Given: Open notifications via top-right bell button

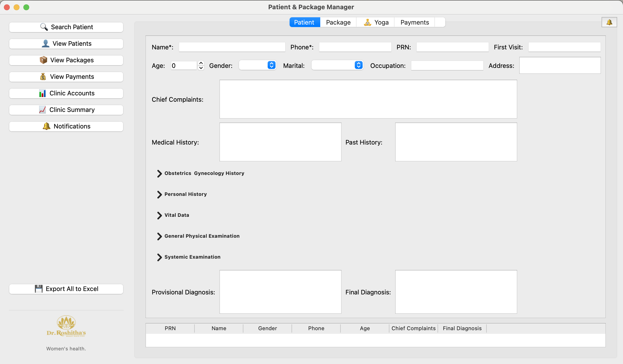Looking at the screenshot, I should (x=609, y=22).
